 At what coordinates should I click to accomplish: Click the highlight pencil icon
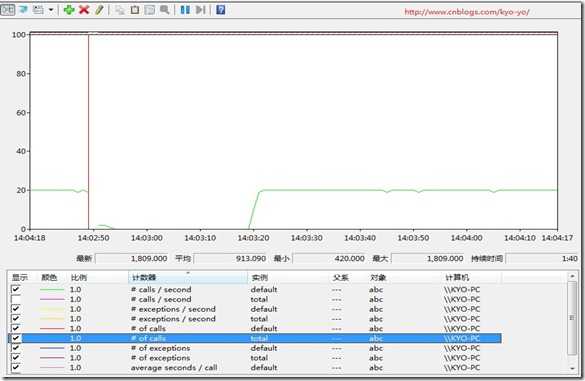[99, 10]
